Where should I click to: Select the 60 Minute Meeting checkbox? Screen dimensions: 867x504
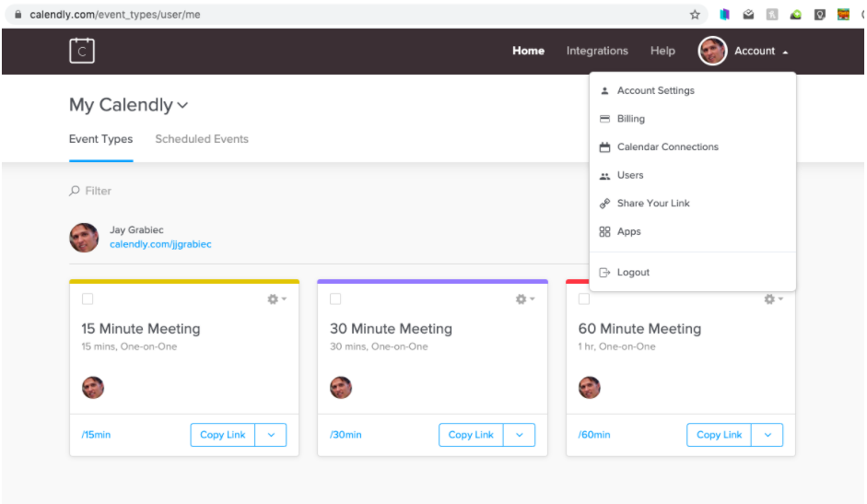point(583,299)
